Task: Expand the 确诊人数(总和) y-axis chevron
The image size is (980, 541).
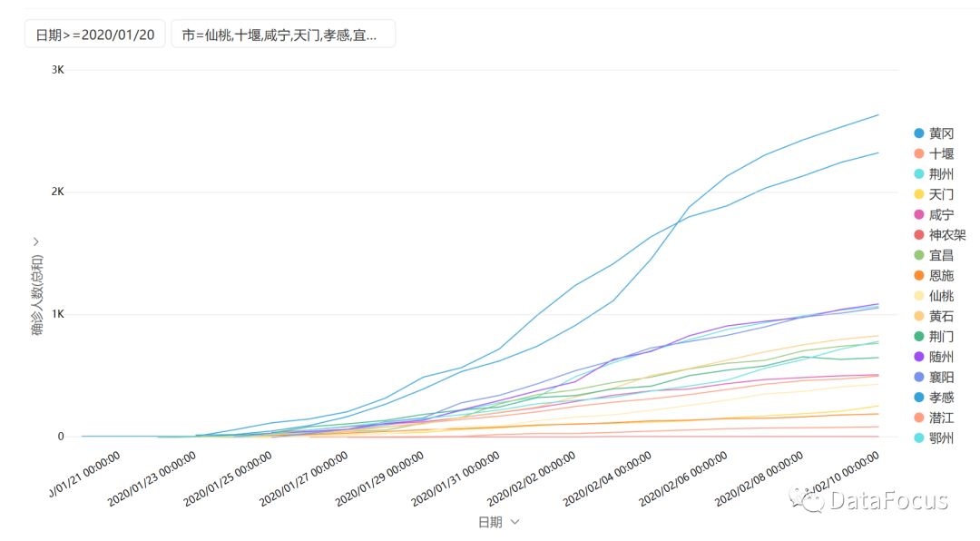Action: [36, 242]
